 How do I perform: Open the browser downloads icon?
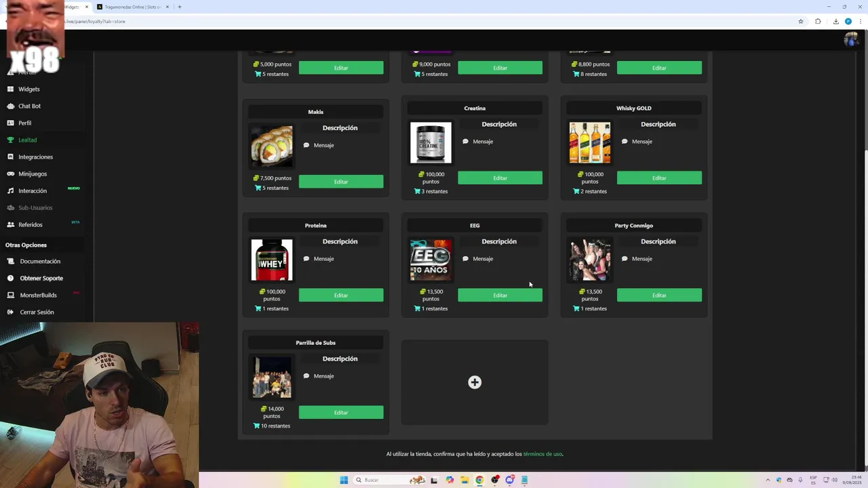pyautogui.click(x=835, y=21)
